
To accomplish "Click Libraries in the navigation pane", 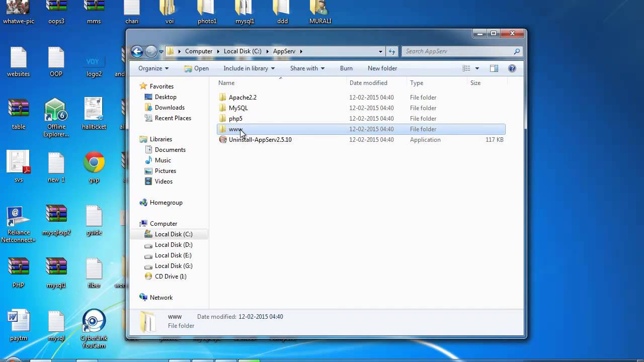I will click(160, 139).
